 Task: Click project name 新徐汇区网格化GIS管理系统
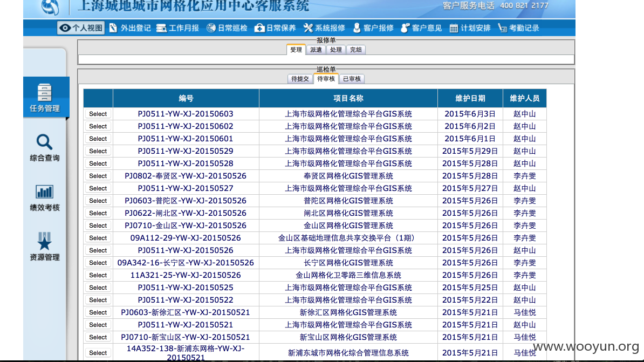(348, 312)
